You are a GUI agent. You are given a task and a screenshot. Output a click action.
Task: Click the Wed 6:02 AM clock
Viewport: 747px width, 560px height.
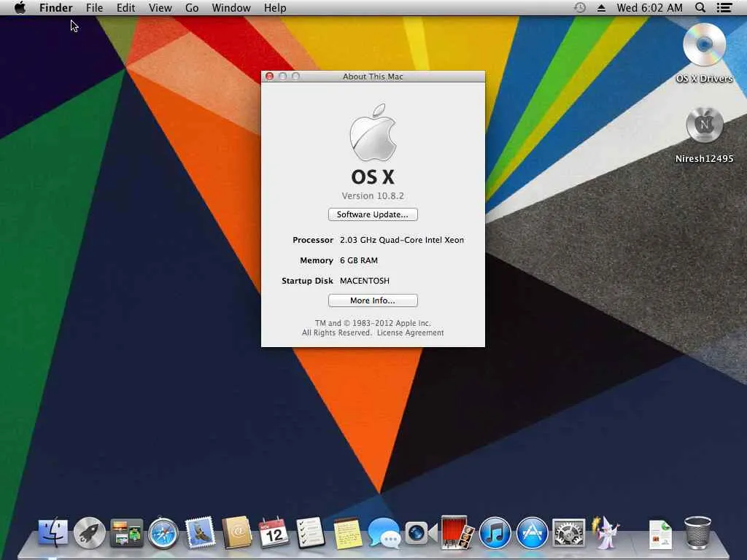[649, 8]
